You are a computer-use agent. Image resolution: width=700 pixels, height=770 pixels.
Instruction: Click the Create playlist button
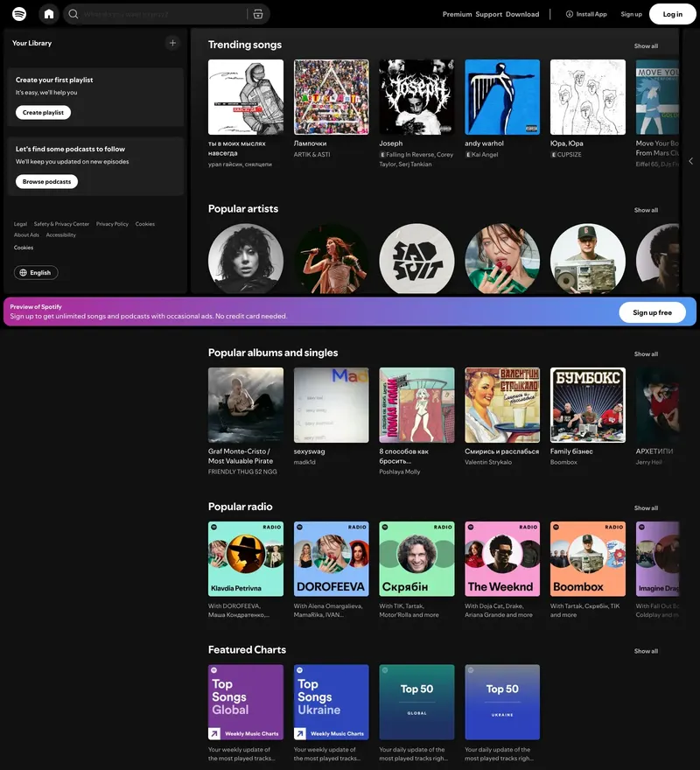tap(43, 113)
